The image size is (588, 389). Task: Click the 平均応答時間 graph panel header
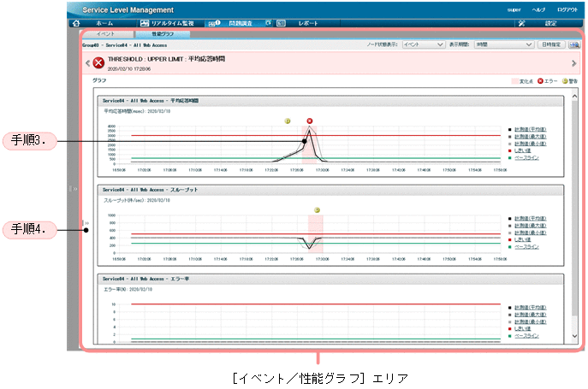click(x=330, y=100)
